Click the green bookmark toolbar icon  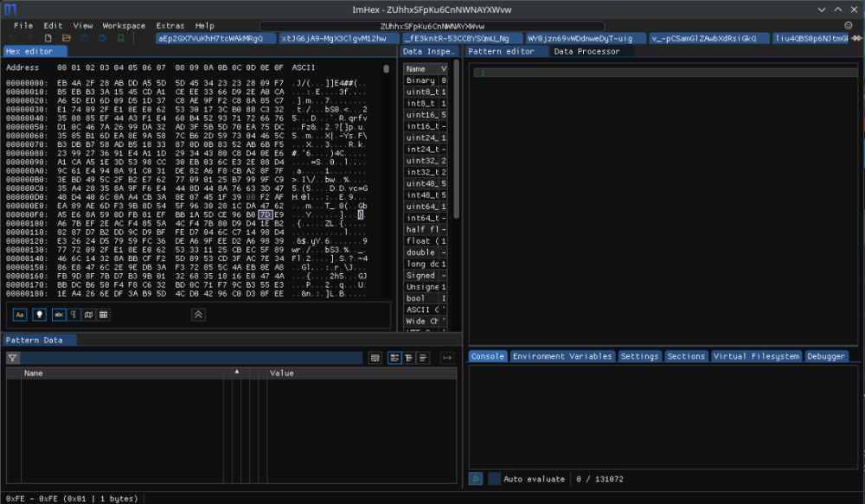coord(121,39)
